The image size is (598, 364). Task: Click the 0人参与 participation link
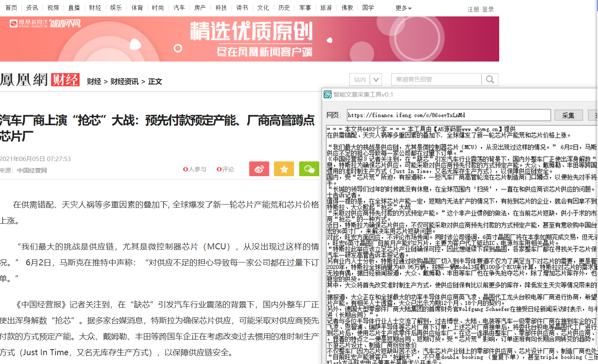tap(195, 169)
